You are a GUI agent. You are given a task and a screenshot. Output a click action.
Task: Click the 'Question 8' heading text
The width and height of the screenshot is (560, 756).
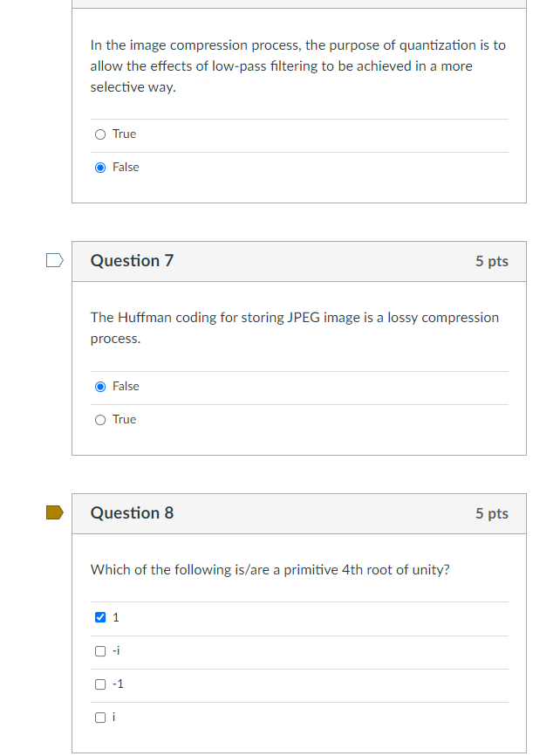tap(132, 513)
